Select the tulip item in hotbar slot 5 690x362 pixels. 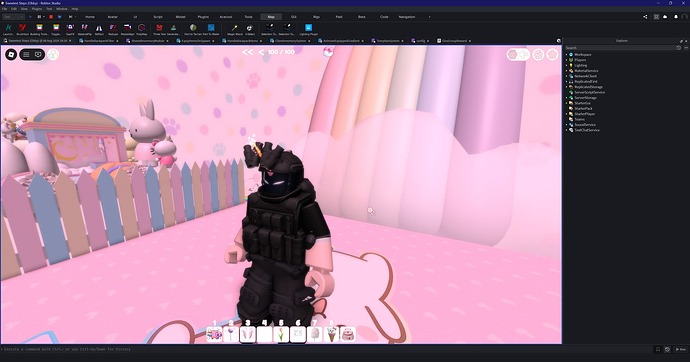[x=281, y=334]
